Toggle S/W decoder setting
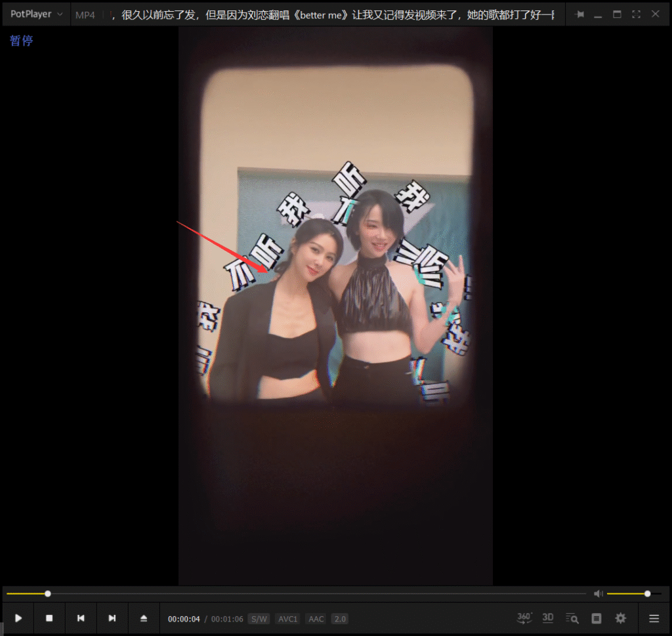Viewport: 672px width, 636px height. [x=259, y=619]
